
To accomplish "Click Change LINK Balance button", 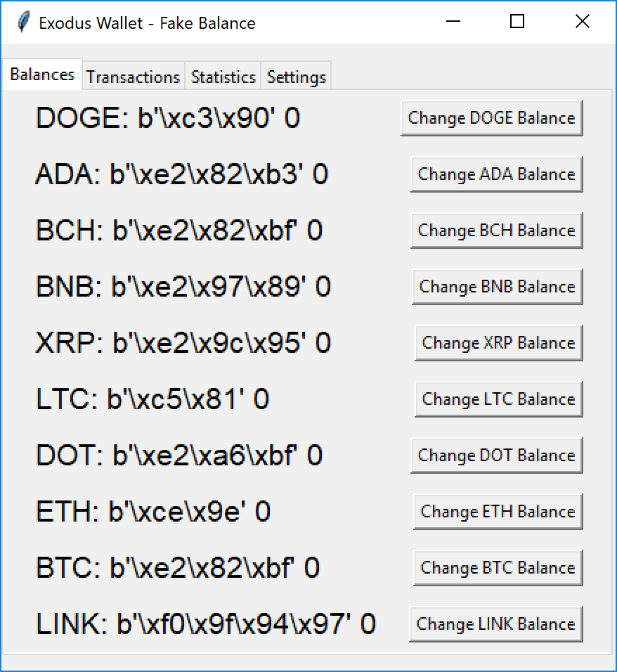I will [x=496, y=623].
